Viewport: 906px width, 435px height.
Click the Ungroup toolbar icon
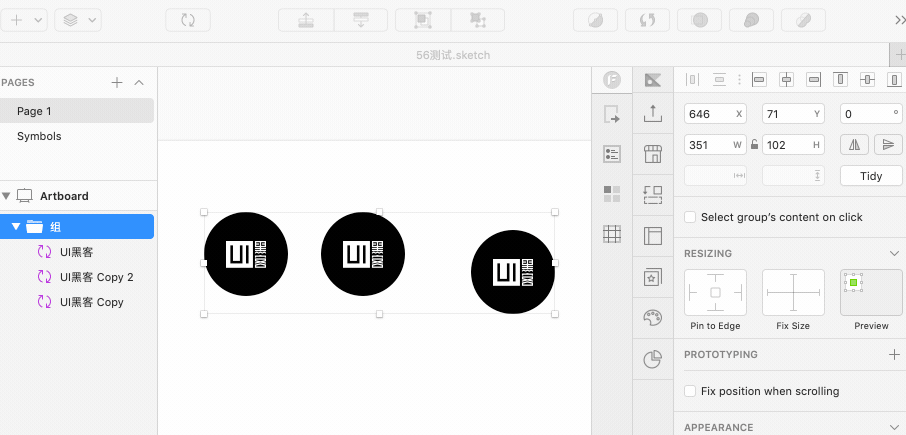click(x=478, y=20)
